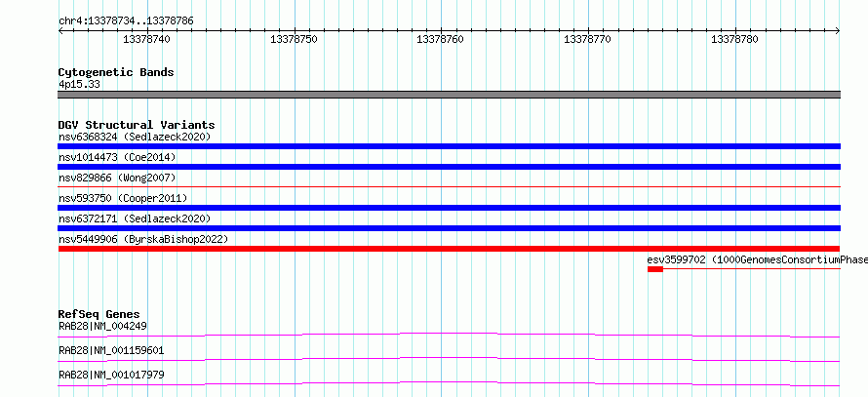The height and width of the screenshot is (397, 868).
Task: Click the magenta intron line of NM_004249
Action: pos(449,335)
